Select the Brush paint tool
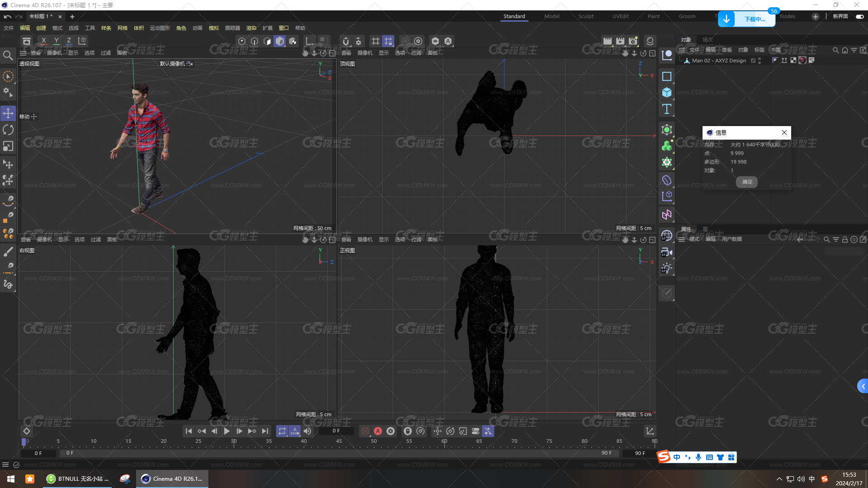Viewport: 868px width, 488px height. coord(8,251)
